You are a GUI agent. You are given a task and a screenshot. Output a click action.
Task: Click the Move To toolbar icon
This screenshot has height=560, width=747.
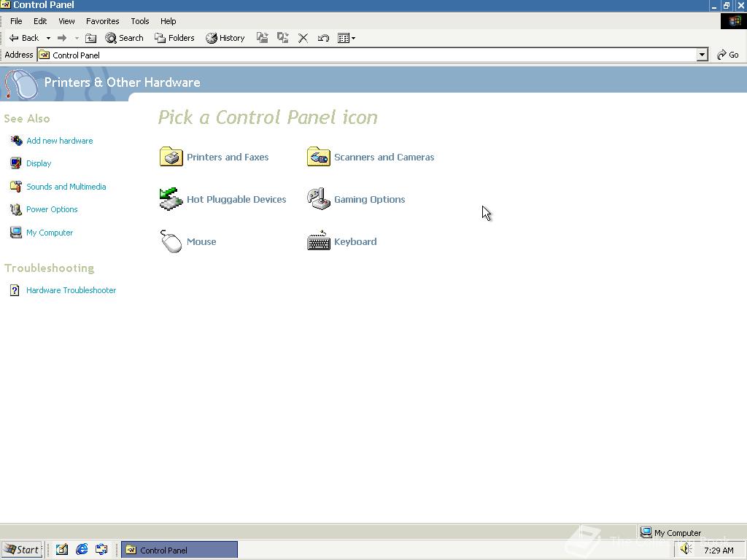pyautogui.click(x=262, y=38)
